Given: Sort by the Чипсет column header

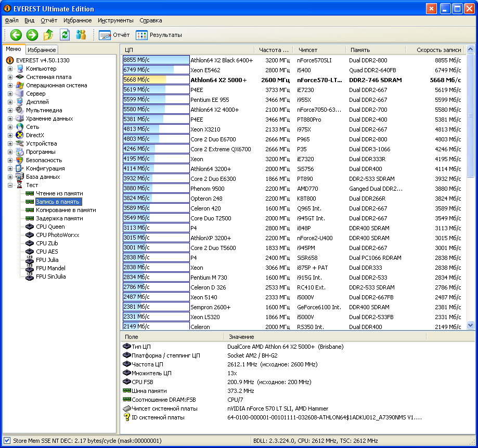Looking at the screenshot, I should pos(319,50).
